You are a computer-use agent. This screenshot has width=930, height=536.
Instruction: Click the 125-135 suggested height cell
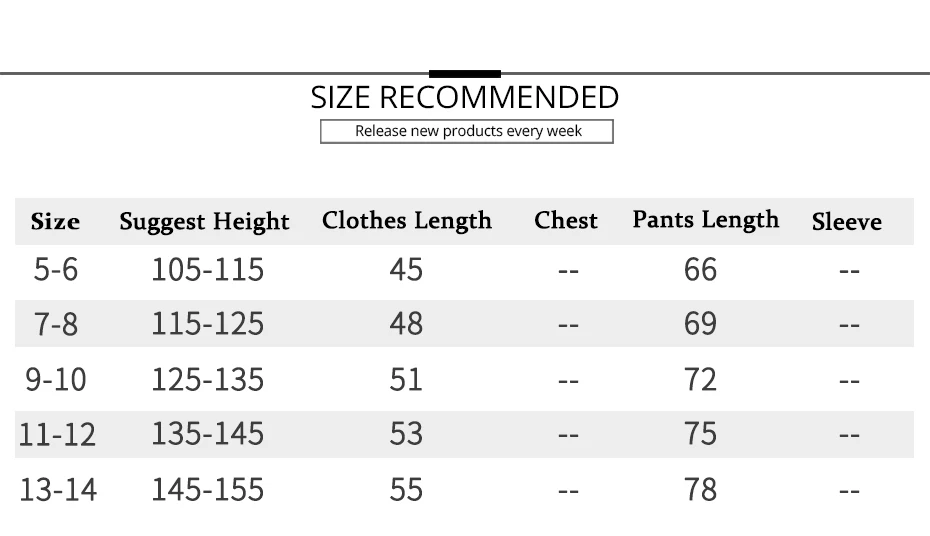click(x=208, y=379)
